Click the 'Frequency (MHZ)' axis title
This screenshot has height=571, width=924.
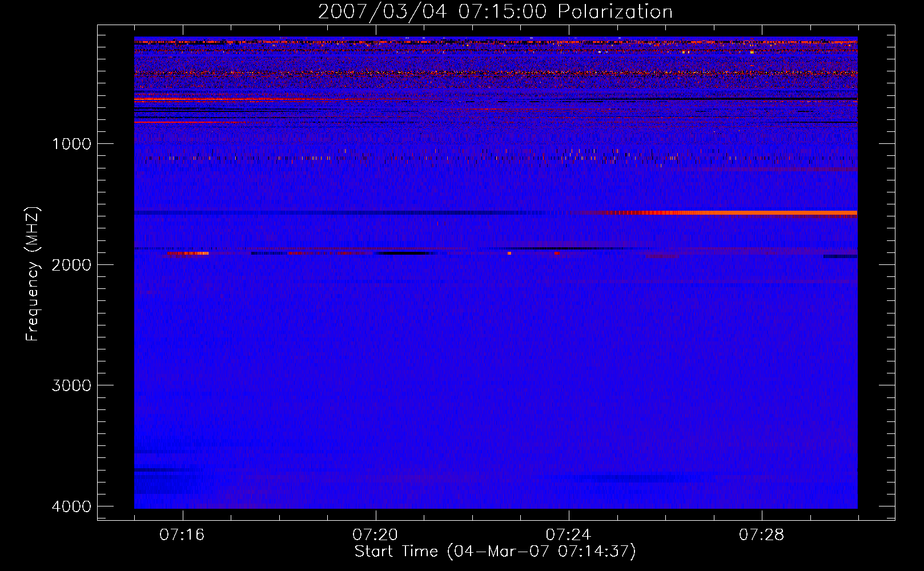[33, 274]
